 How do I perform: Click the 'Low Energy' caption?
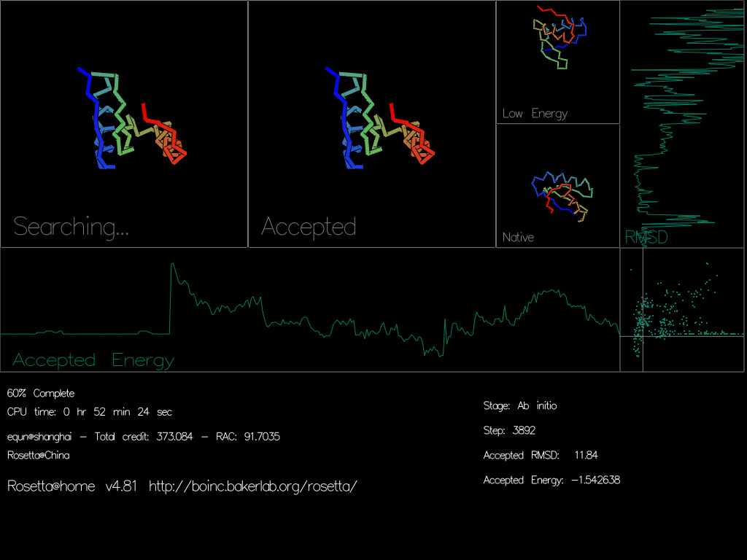pyautogui.click(x=535, y=113)
